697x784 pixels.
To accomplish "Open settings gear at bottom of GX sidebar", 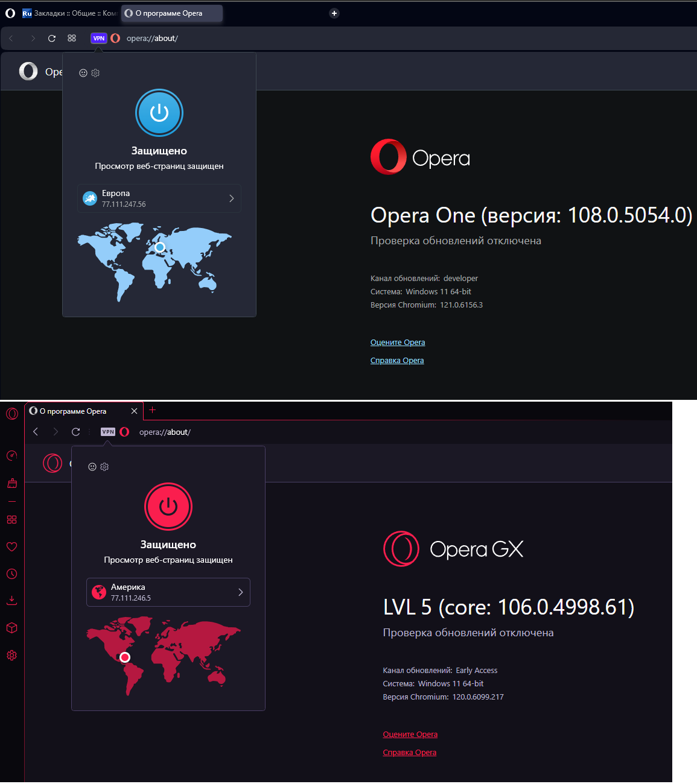I will click(x=11, y=656).
